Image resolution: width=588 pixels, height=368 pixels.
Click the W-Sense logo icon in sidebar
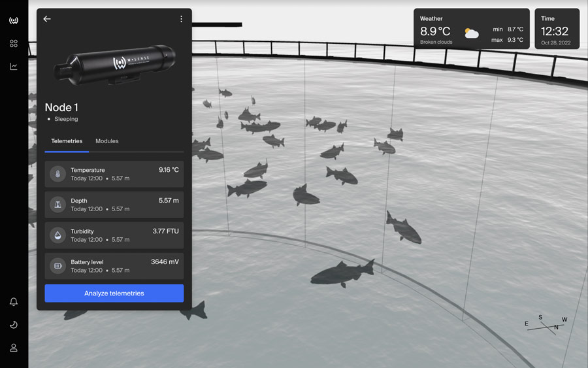[x=14, y=20]
